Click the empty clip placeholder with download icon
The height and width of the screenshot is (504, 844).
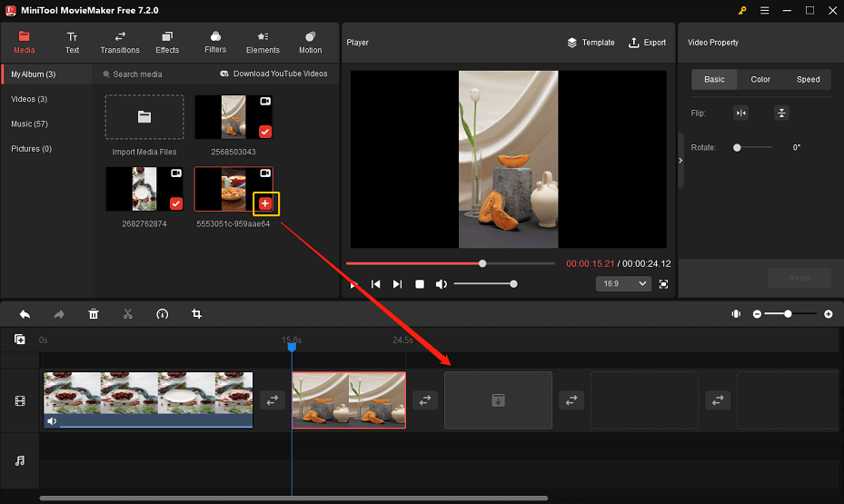pyautogui.click(x=499, y=400)
